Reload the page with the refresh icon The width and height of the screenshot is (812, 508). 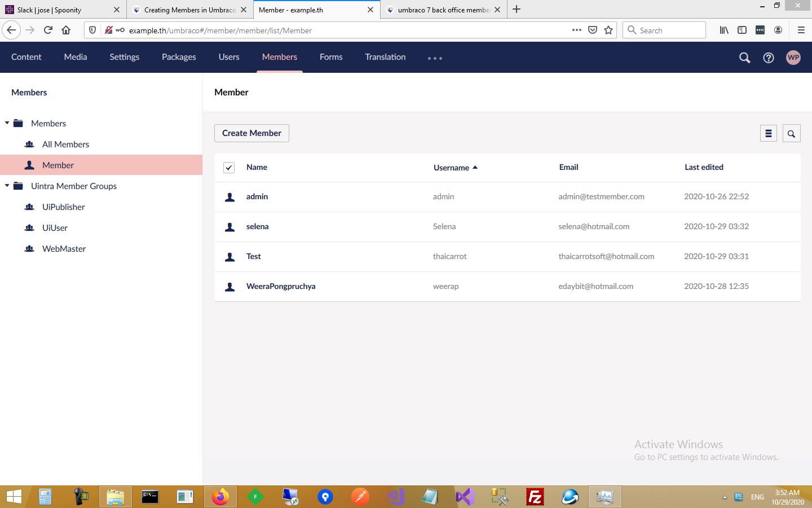click(48, 30)
